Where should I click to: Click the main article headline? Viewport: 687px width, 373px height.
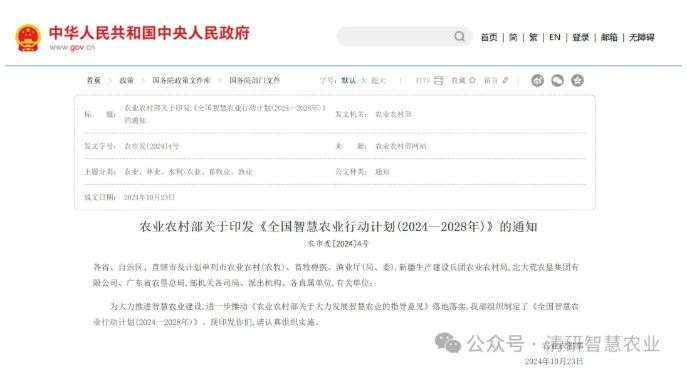point(338,227)
